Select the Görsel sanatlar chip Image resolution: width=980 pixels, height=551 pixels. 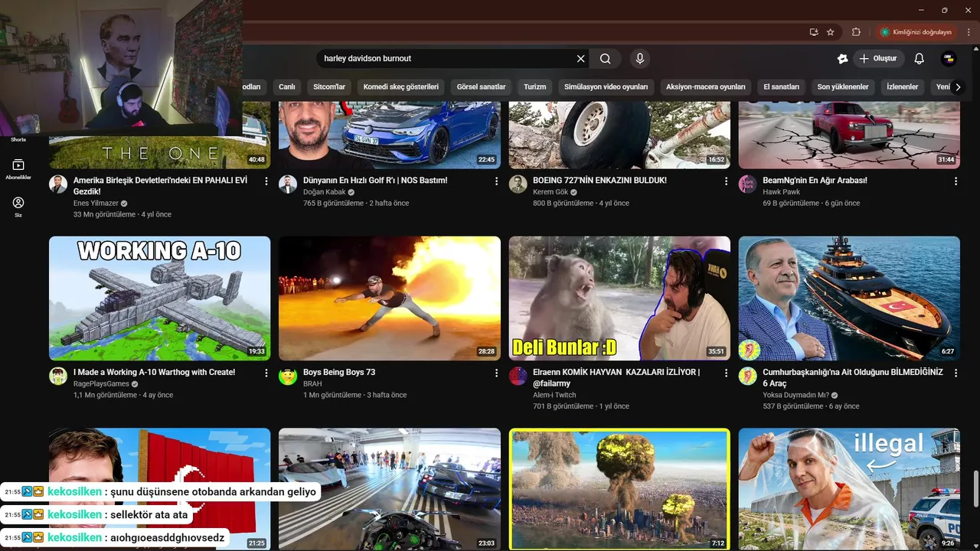(x=482, y=87)
